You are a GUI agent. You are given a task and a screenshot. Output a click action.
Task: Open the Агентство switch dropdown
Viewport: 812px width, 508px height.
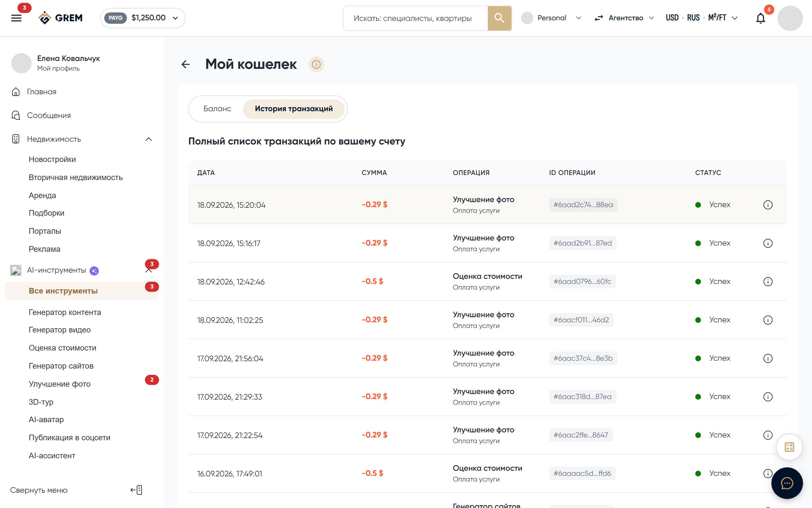click(x=624, y=18)
